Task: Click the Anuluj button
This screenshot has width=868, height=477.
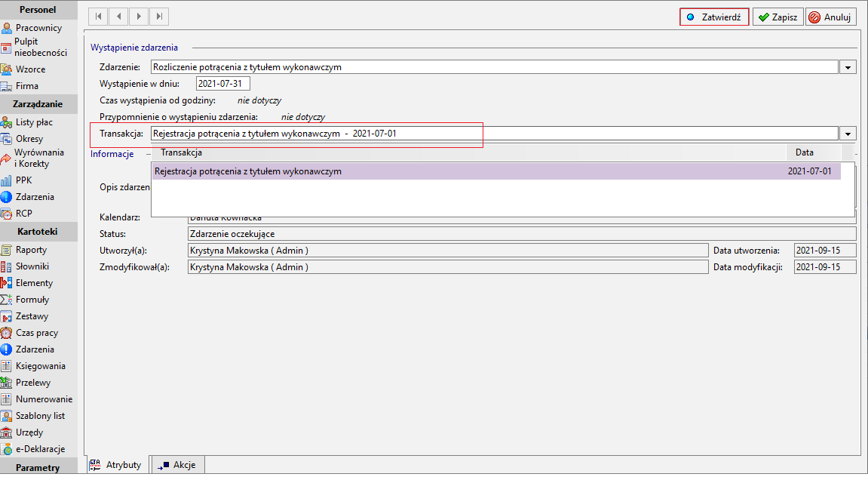Action: [x=830, y=17]
